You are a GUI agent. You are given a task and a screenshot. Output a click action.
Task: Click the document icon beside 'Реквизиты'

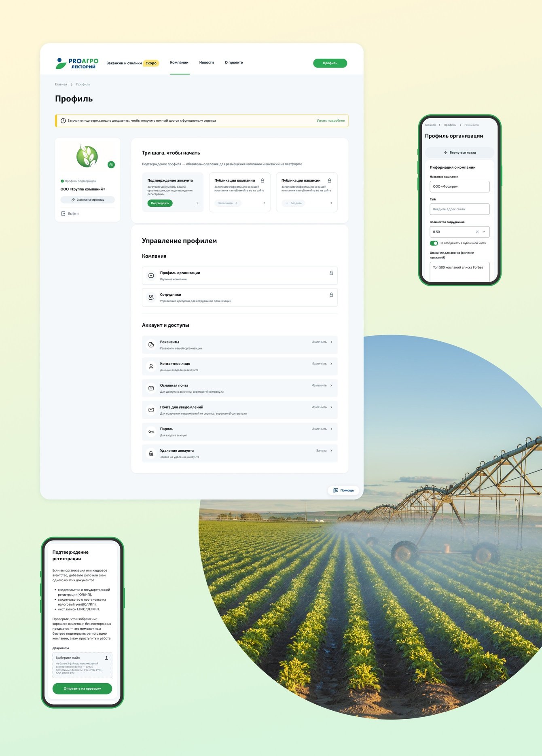point(151,345)
